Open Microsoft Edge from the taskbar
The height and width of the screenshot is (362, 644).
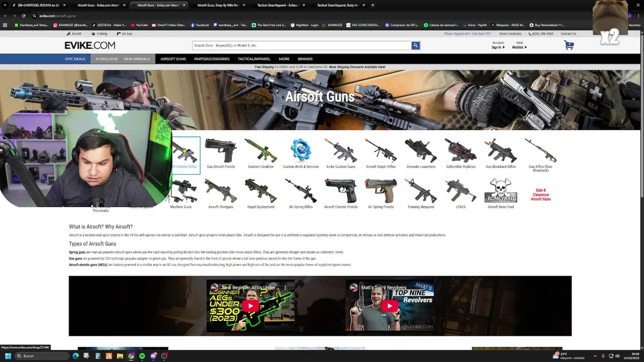[75, 356]
